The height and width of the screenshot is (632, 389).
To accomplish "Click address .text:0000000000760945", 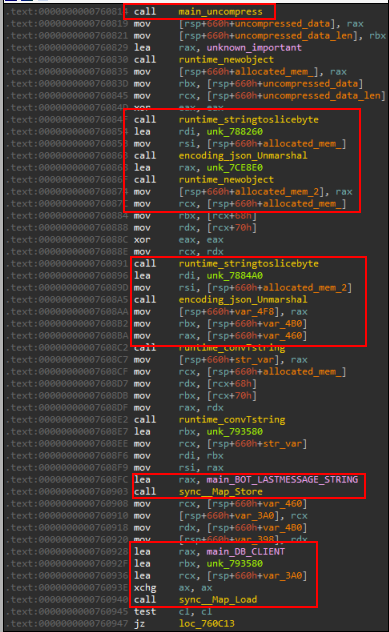I will coord(67,611).
